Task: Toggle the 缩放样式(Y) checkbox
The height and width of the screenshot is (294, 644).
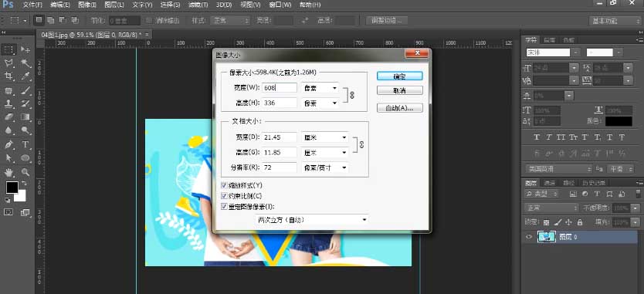Action: [x=224, y=186]
